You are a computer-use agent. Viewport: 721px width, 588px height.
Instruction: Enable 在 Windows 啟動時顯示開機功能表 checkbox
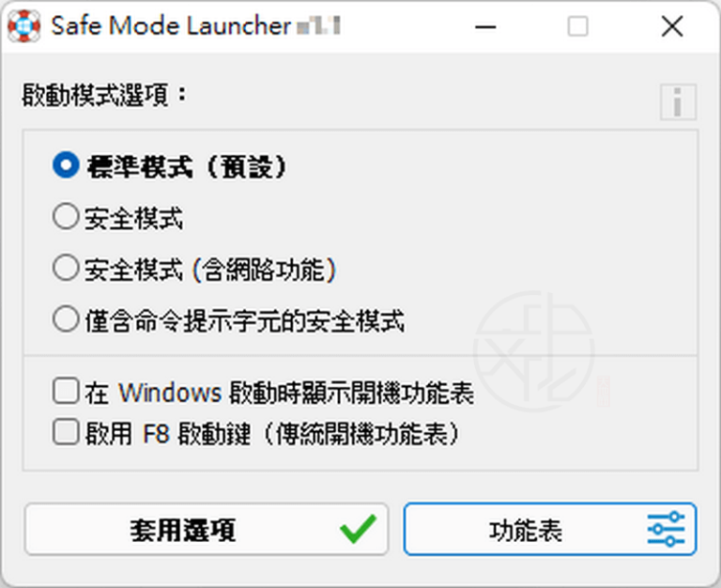(66, 391)
